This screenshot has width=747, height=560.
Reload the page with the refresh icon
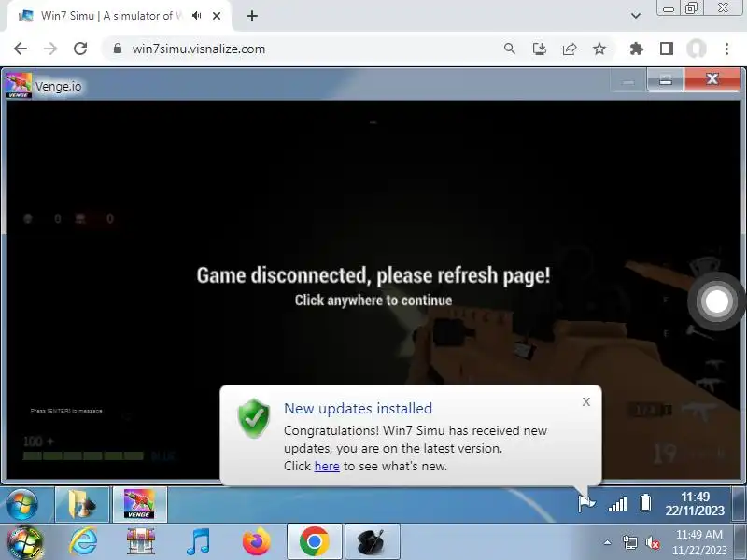(80, 49)
